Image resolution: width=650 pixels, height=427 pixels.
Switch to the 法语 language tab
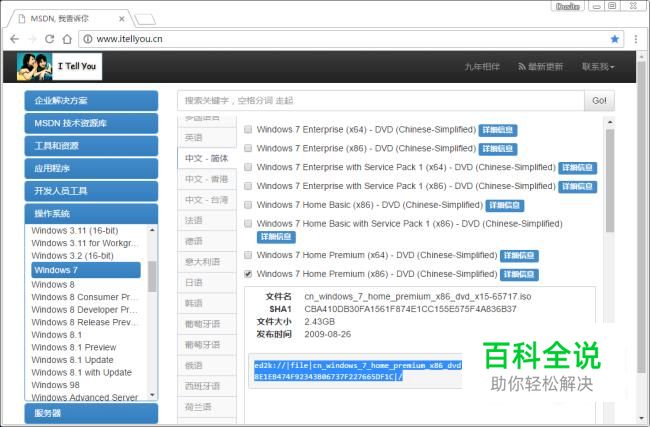click(206, 221)
